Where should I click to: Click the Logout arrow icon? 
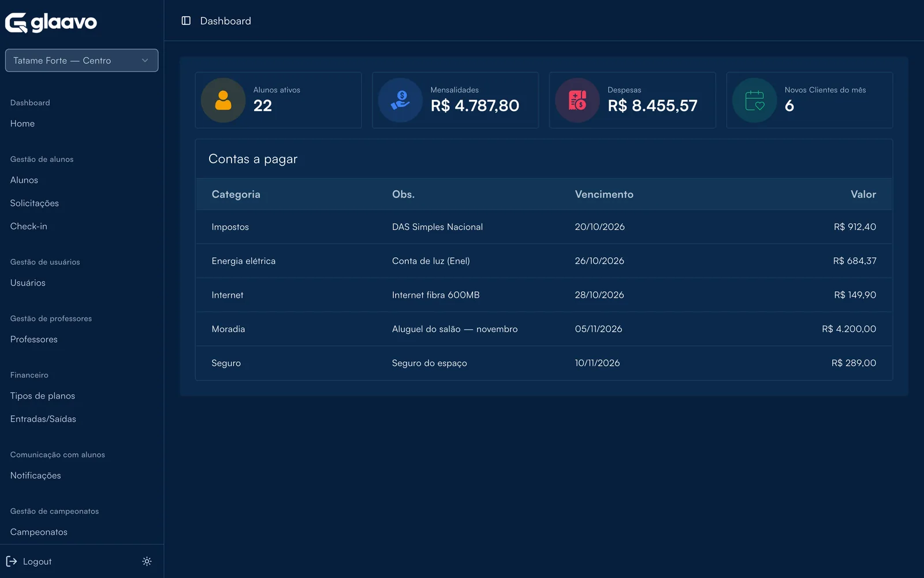pyautogui.click(x=12, y=561)
